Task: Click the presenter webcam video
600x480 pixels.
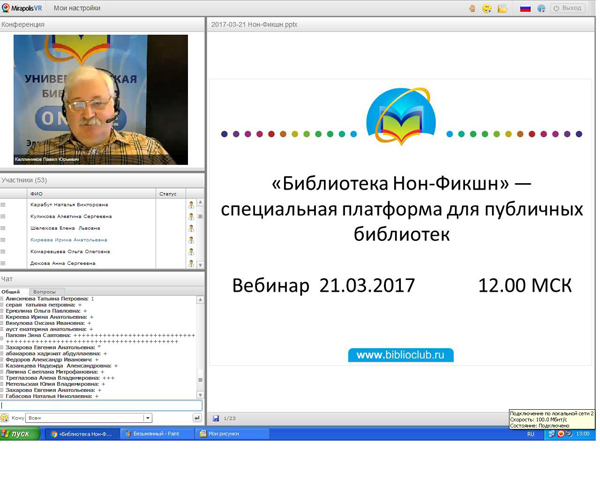Action: click(x=101, y=100)
